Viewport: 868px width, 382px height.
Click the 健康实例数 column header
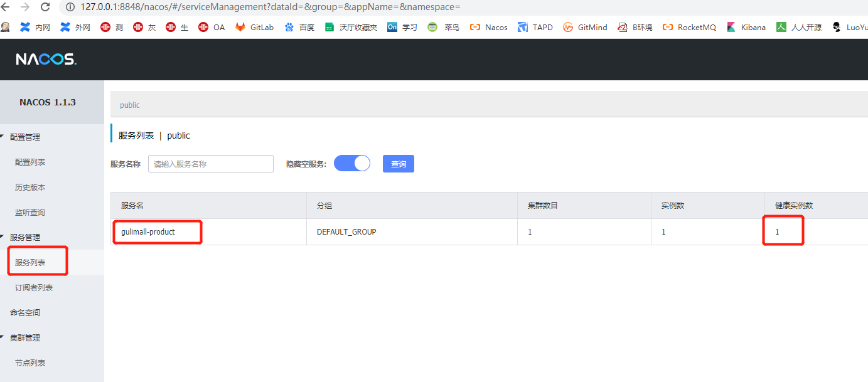[795, 205]
